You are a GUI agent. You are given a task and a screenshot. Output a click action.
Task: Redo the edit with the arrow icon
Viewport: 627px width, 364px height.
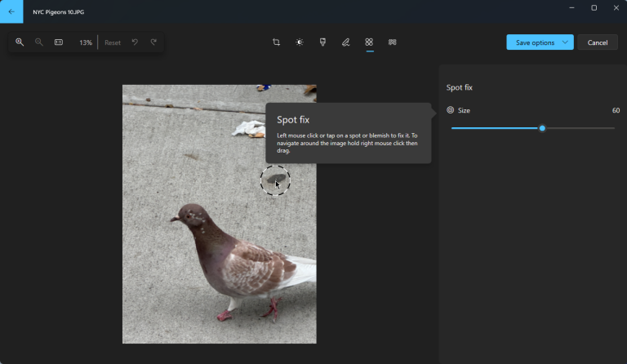(153, 42)
